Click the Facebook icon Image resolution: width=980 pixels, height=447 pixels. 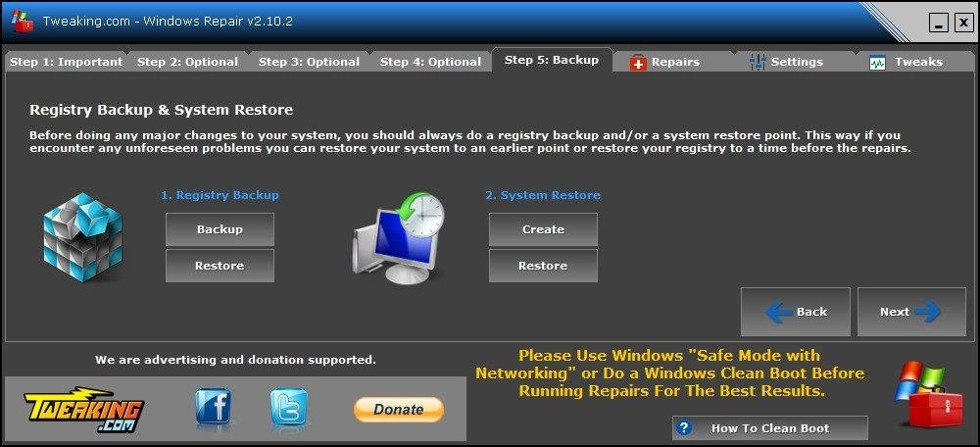[x=213, y=407]
